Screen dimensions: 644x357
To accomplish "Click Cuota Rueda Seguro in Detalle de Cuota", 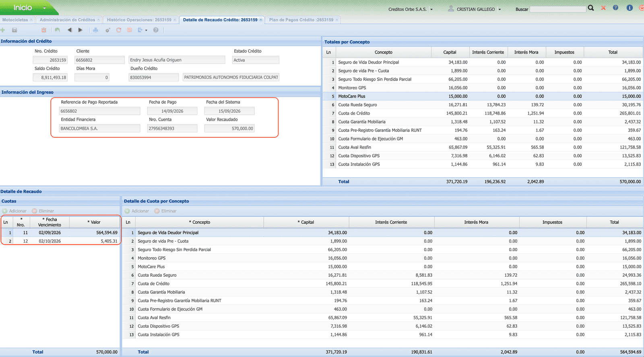I will [x=157, y=275].
